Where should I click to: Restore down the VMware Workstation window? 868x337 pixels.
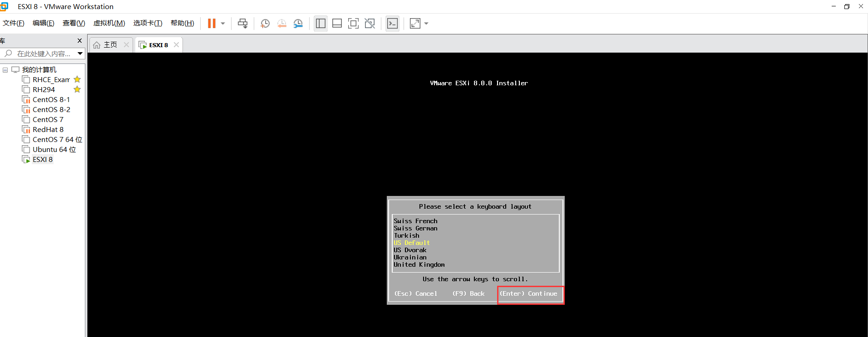tap(847, 6)
